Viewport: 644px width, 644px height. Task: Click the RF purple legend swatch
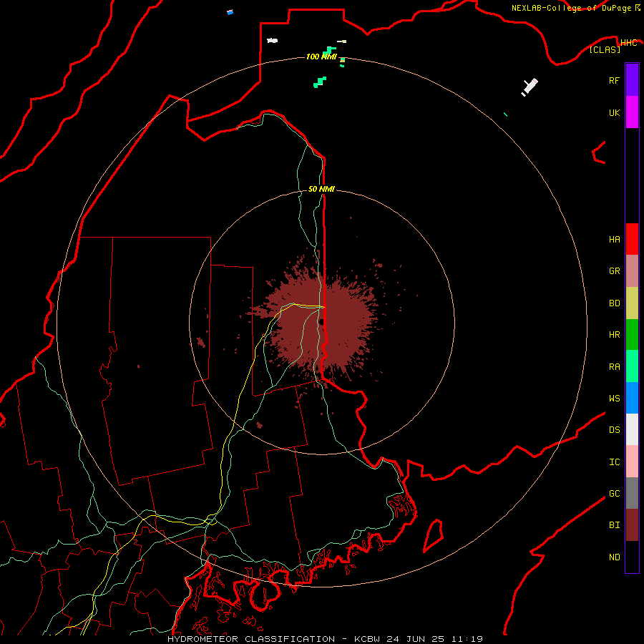tap(632, 80)
